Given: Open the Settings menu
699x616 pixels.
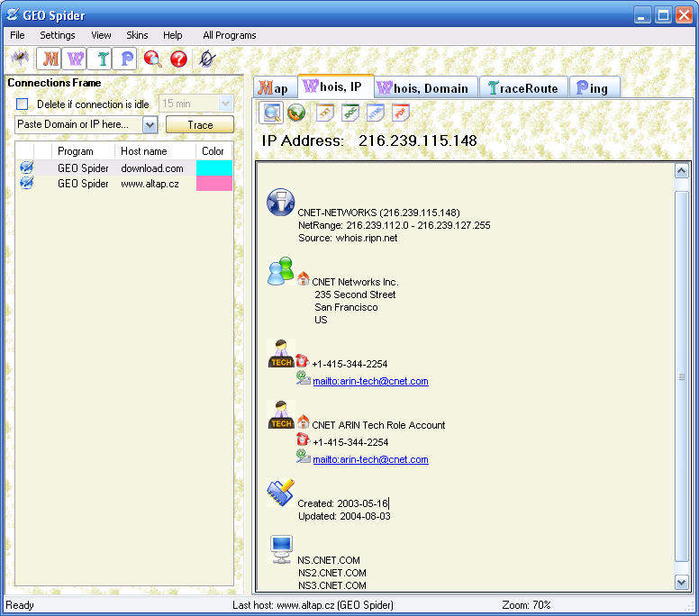Looking at the screenshot, I should pyautogui.click(x=58, y=35).
